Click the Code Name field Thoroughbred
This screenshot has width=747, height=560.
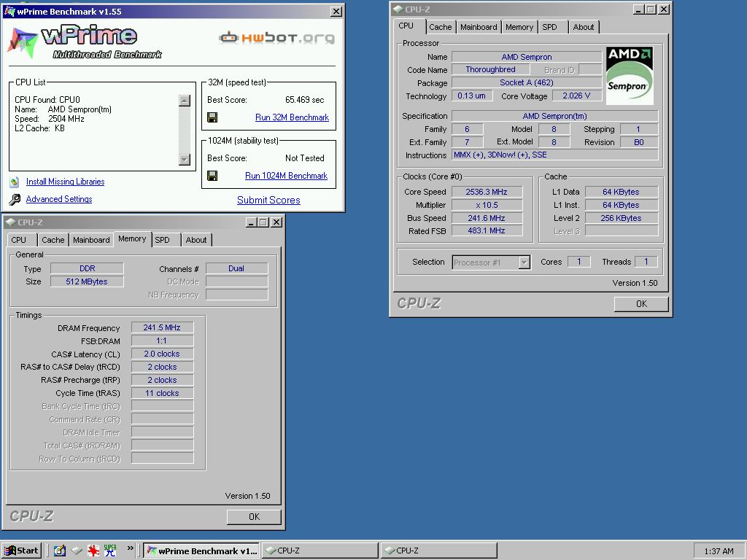click(490, 69)
